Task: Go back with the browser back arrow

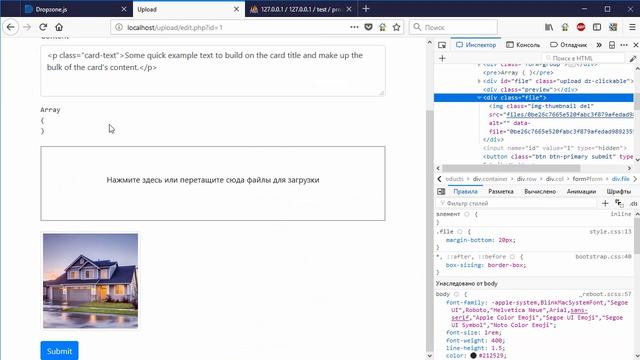Action: tap(11, 27)
